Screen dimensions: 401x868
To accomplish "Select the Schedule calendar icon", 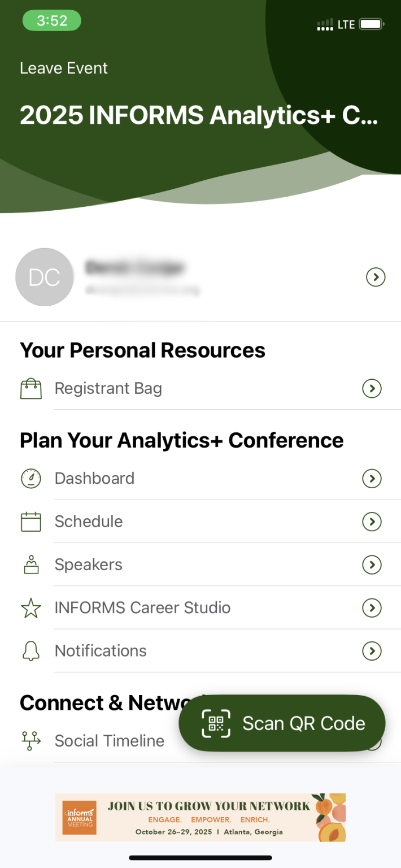I will [x=31, y=522].
